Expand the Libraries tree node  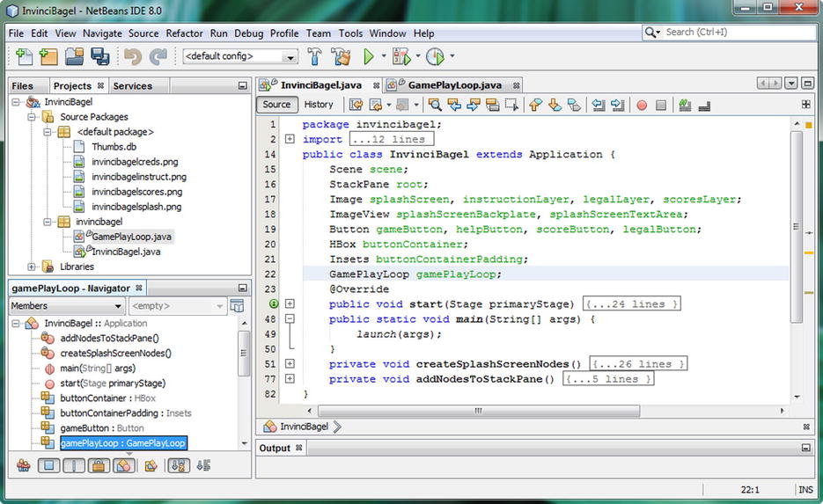(x=32, y=267)
